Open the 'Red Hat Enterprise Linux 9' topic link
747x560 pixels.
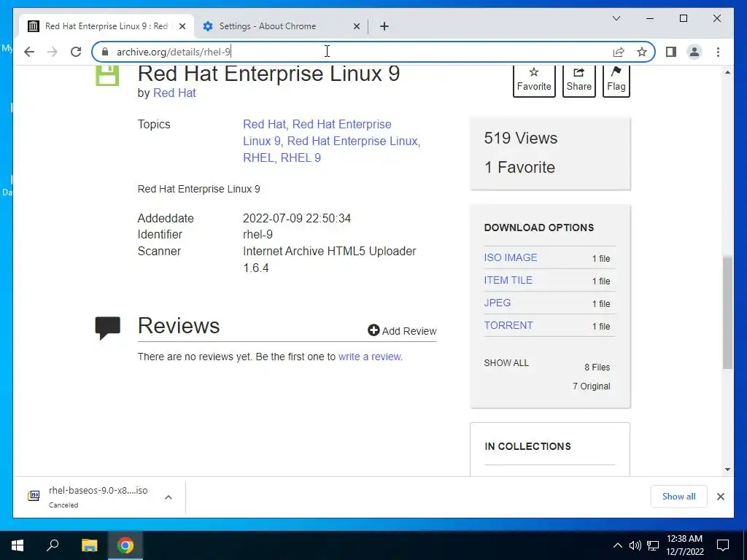tap(317, 133)
